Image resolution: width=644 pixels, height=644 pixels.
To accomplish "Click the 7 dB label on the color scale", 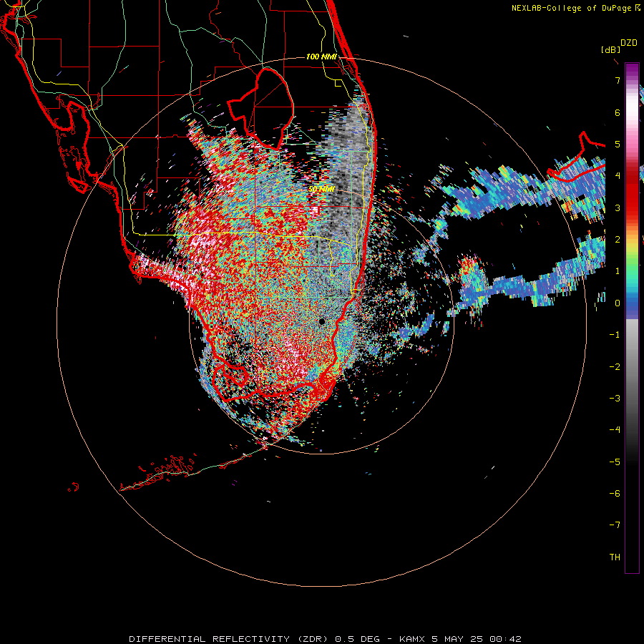I will click(x=618, y=80).
